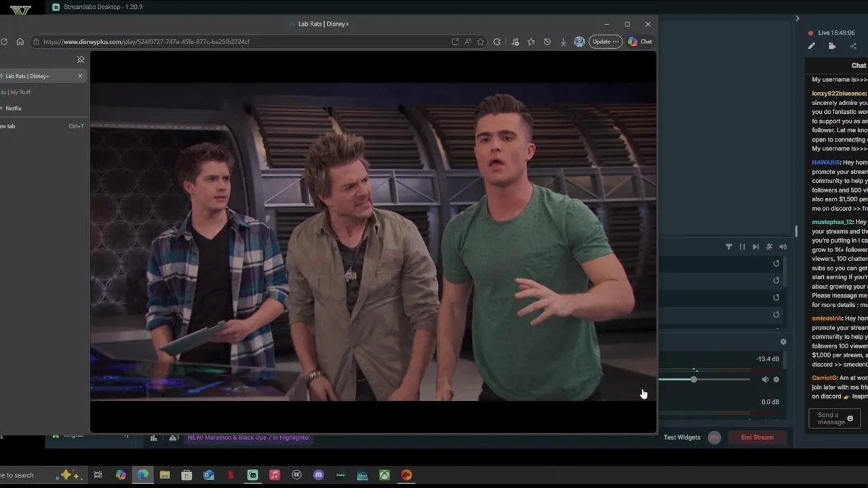Click fourth reset arrow in list
Image resolution: width=868 pixels, height=488 pixels.
(x=776, y=314)
